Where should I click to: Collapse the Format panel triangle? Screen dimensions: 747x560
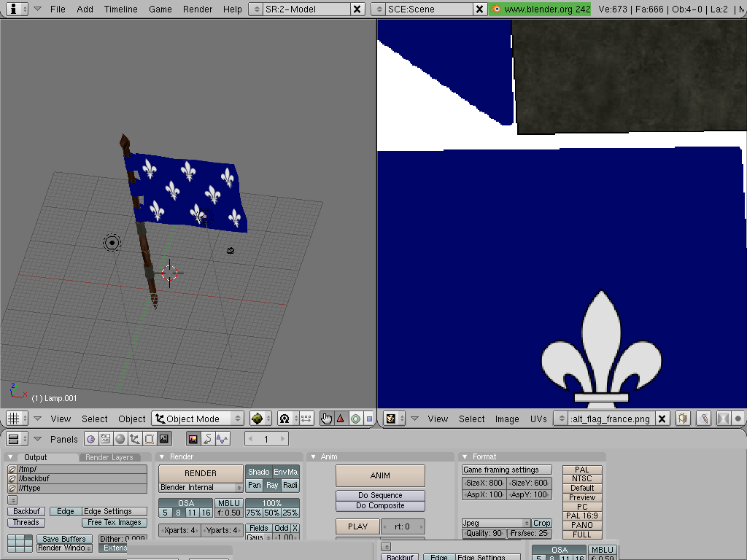click(x=465, y=456)
